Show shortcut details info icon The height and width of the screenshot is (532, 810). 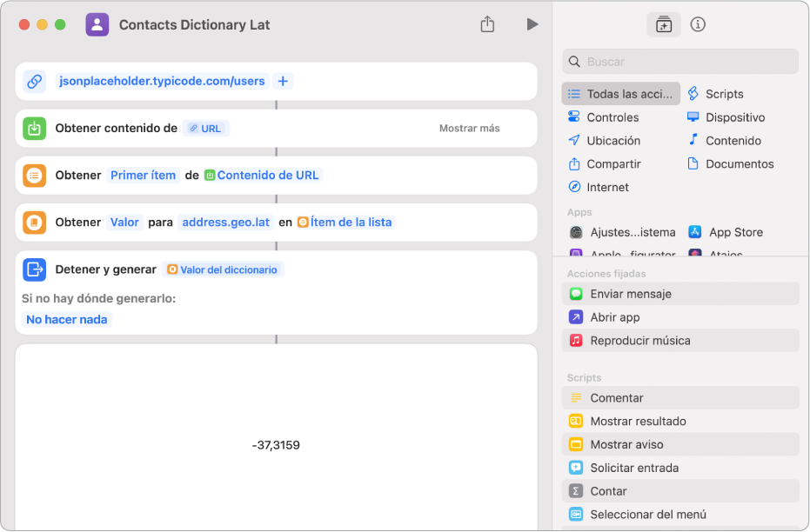(x=698, y=24)
